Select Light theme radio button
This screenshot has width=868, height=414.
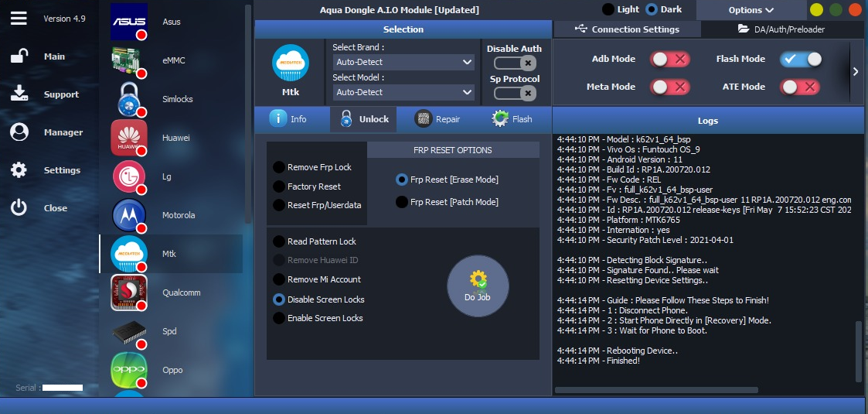click(608, 9)
